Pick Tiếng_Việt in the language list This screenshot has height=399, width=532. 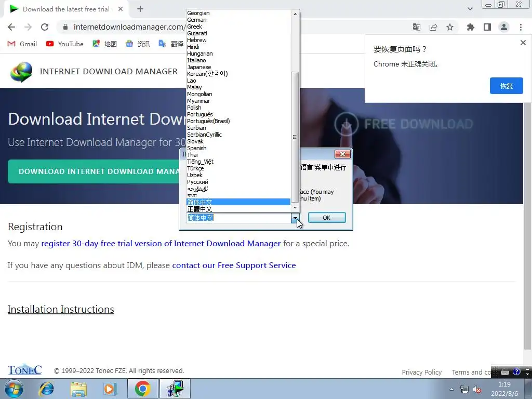pos(238,162)
